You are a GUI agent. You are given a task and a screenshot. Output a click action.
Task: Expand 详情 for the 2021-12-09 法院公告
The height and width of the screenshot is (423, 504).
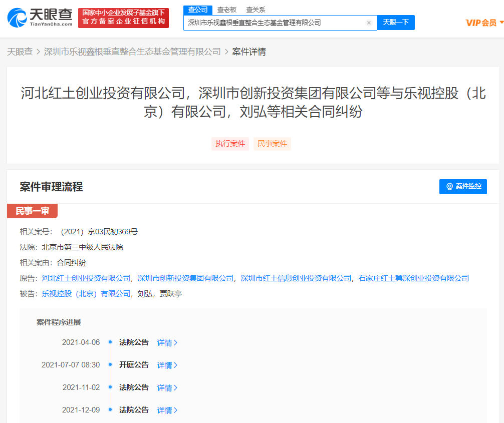167,410
